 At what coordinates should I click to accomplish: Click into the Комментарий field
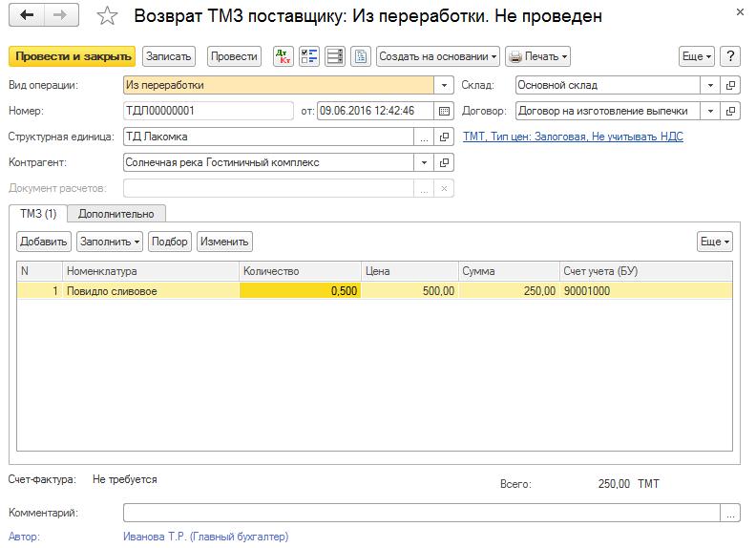pos(421,514)
